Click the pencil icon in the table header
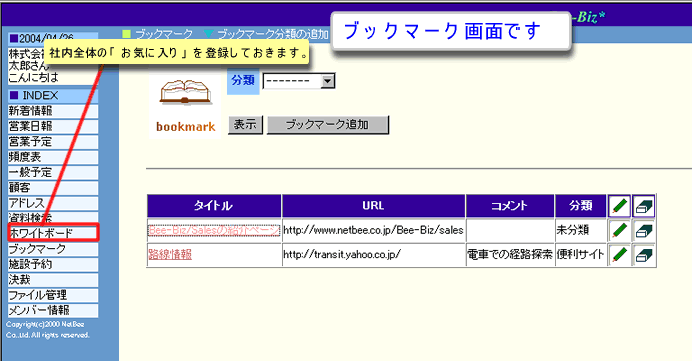 pyautogui.click(x=620, y=206)
